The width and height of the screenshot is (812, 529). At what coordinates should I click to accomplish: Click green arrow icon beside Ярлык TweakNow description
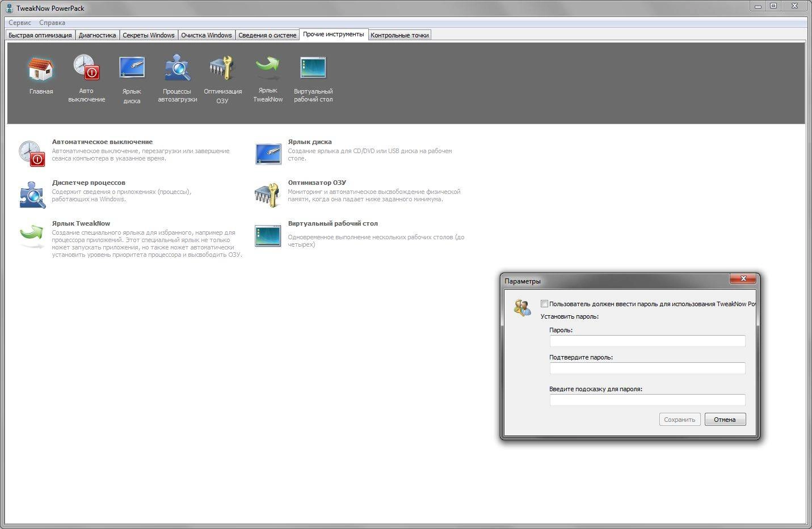(32, 235)
